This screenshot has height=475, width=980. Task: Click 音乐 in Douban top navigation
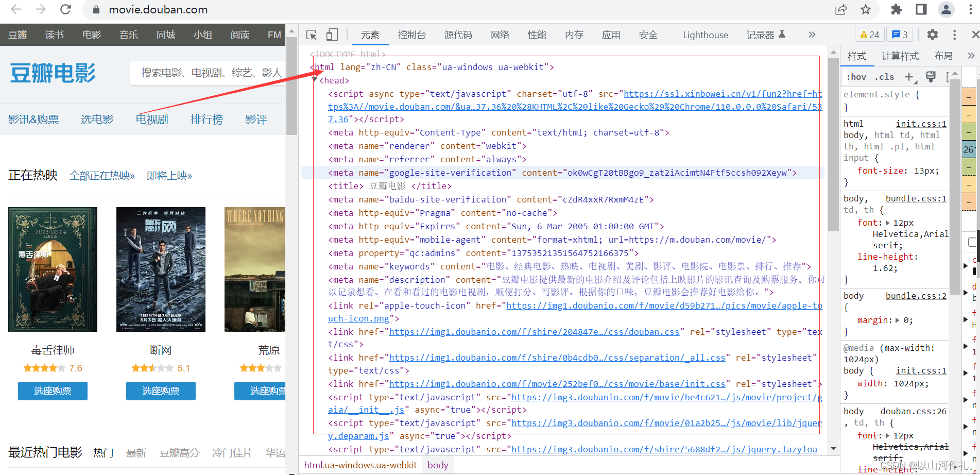point(129,35)
